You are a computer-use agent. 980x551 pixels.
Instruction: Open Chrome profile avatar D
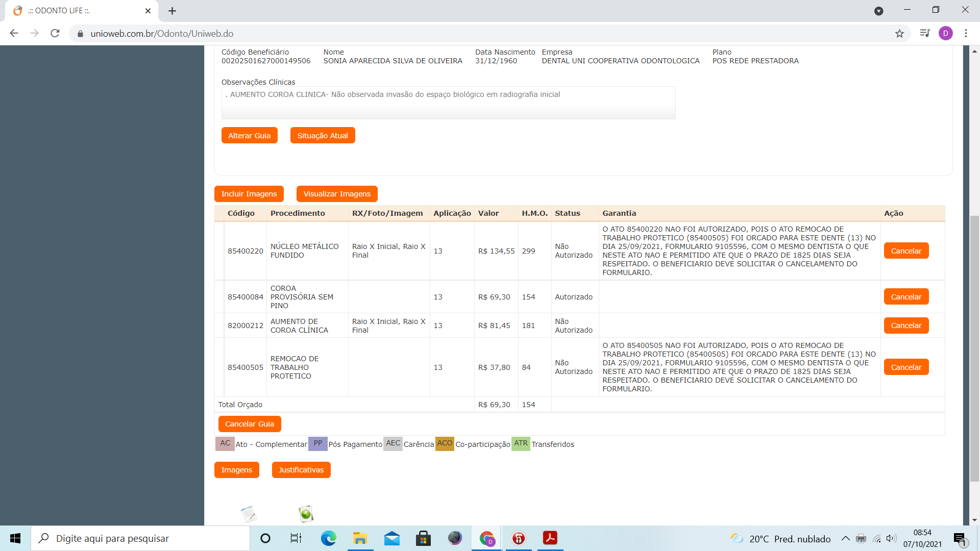pos(945,34)
